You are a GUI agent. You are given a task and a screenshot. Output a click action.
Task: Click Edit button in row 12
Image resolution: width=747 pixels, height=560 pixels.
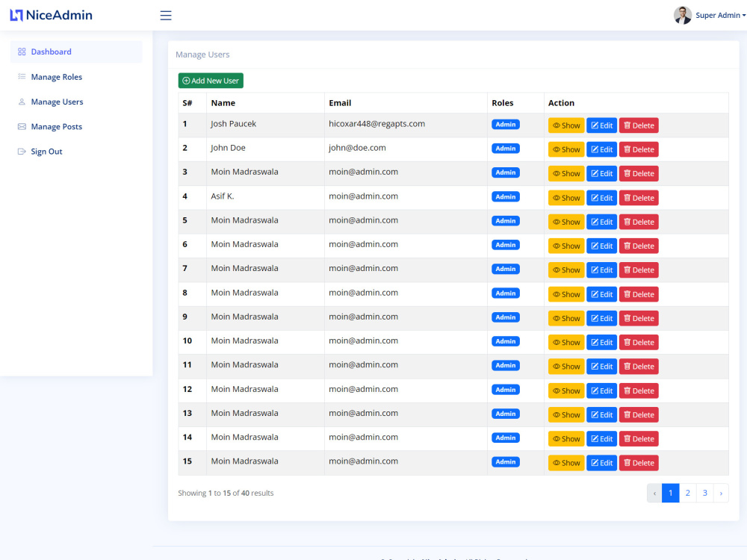[601, 391]
